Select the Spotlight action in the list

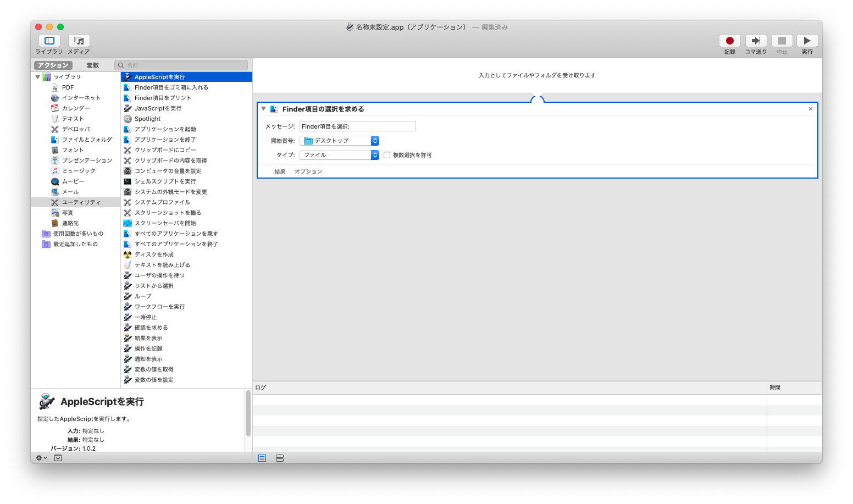(x=147, y=118)
